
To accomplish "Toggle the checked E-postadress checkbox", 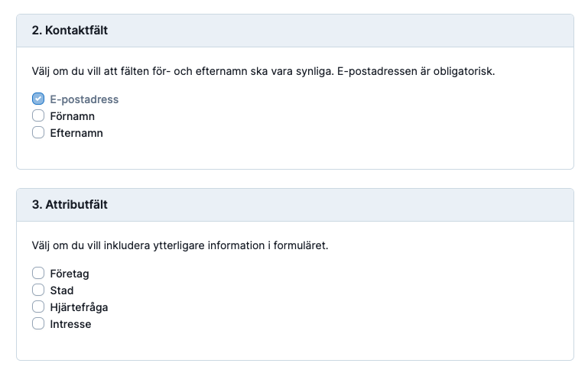I will pyautogui.click(x=38, y=99).
